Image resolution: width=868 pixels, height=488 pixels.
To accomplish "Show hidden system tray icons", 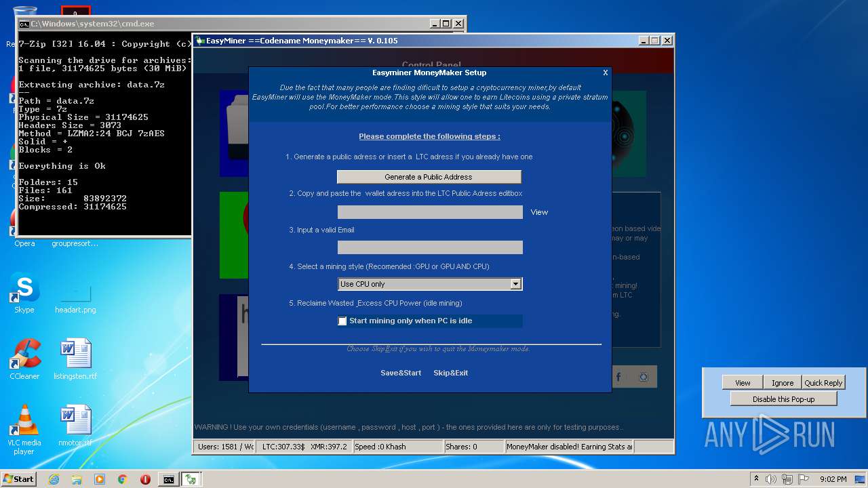I will [x=756, y=479].
